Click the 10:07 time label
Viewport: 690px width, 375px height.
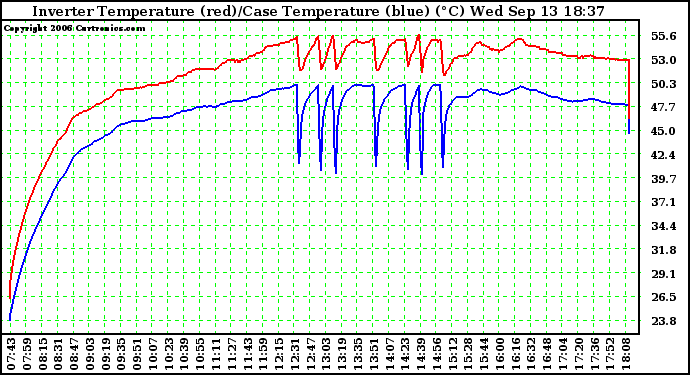coord(152,354)
